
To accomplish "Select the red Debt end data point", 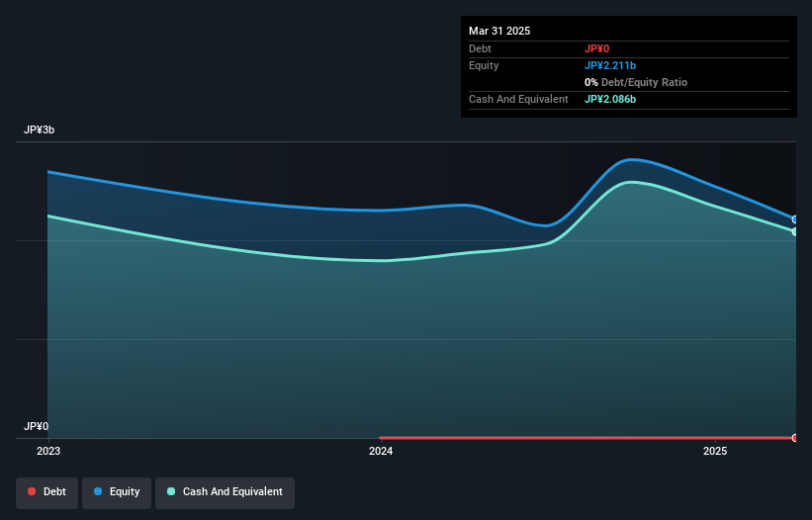I will (x=795, y=438).
